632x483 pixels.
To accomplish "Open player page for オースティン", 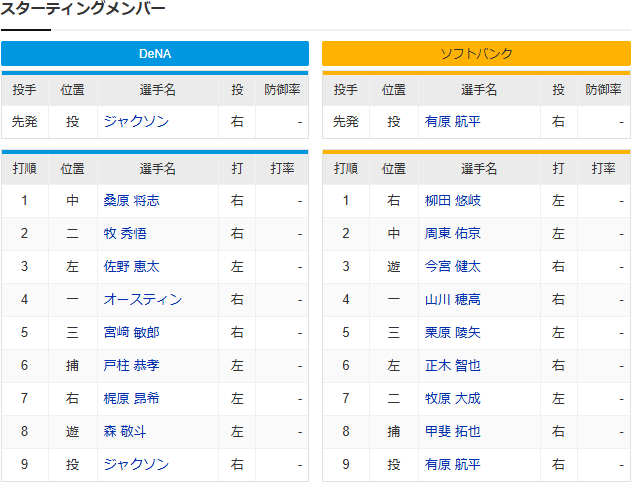I will tap(143, 300).
